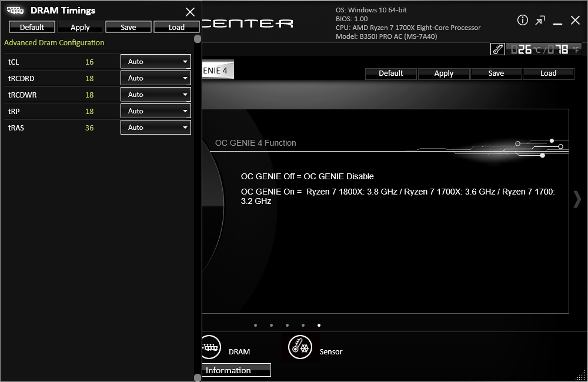Click Default in main Command Center toolbar
The height and width of the screenshot is (382, 588).
(x=391, y=73)
